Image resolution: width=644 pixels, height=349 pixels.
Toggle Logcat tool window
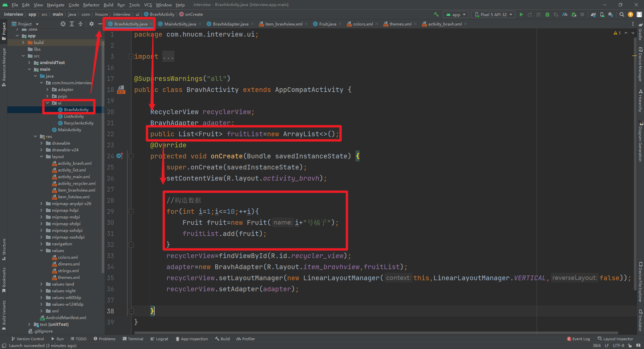tap(159, 339)
